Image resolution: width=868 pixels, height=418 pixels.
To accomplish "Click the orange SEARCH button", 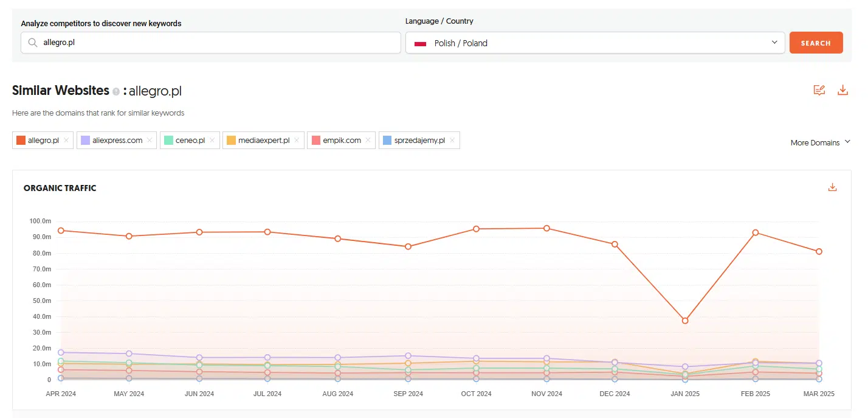I will tap(816, 43).
